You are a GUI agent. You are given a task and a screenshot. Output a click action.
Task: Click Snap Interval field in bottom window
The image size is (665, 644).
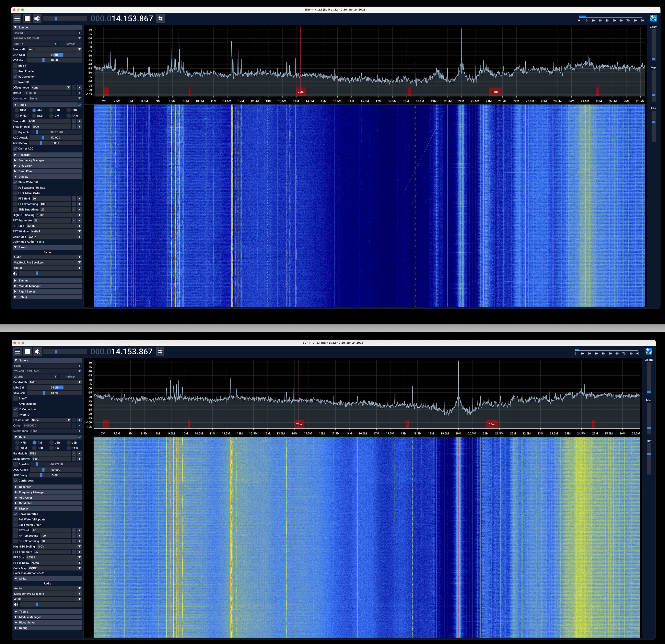coord(51,459)
